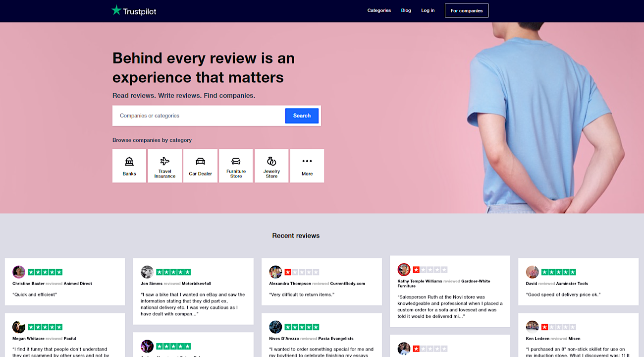
Task: Visit the Paxful company page
Action: (70, 339)
